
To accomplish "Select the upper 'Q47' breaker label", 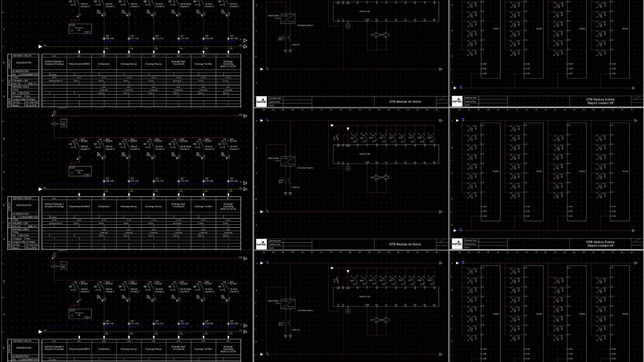I will pos(232,139).
